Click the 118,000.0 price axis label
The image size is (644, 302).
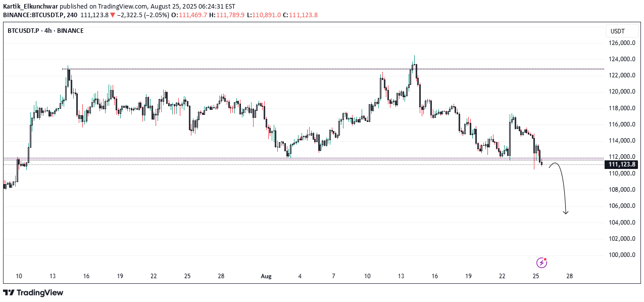tap(622, 108)
